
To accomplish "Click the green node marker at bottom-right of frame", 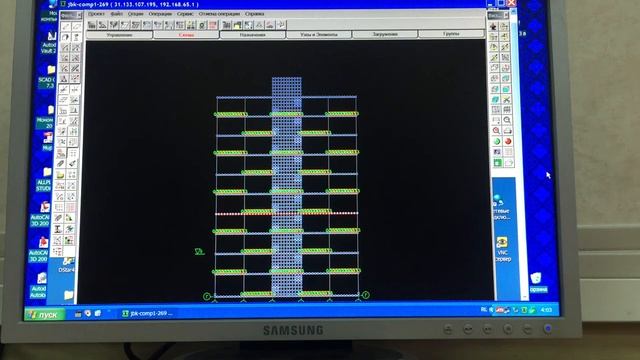I will click(365, 295).
